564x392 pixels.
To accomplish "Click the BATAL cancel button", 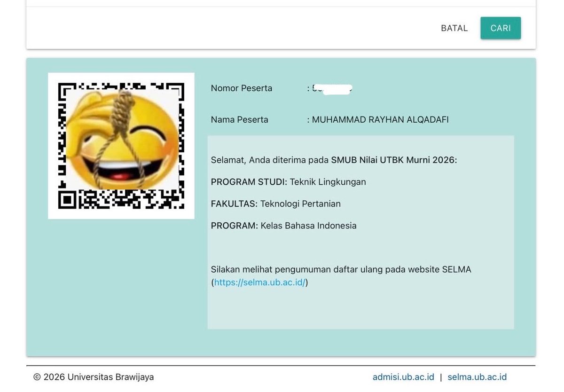I will (x=454, y=28).
